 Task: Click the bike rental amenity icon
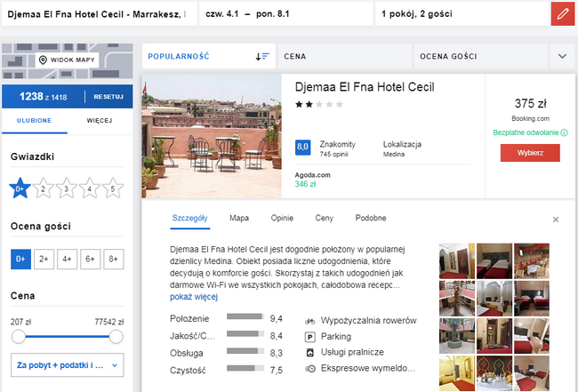click(309, 319)
